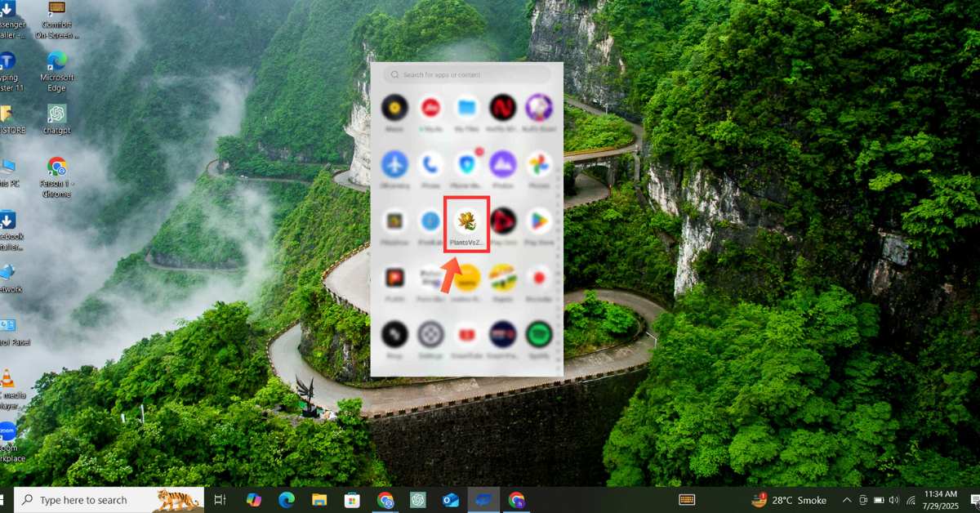Click the Windows taskbar search box
The image size is (980, 513).
109,500
